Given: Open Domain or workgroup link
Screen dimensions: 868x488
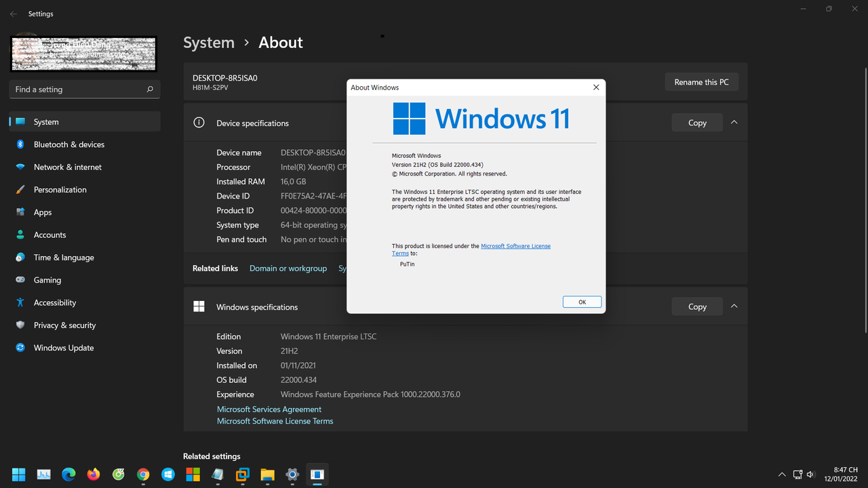Looking at the screenshot, I should coord(288,268).
